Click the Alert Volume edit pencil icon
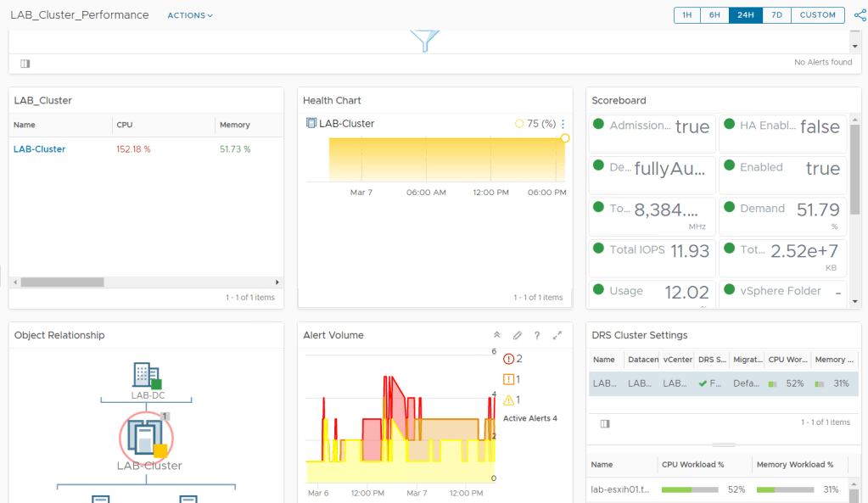The image size is (868, 503). pyautogui.click(x=517, y=336)
